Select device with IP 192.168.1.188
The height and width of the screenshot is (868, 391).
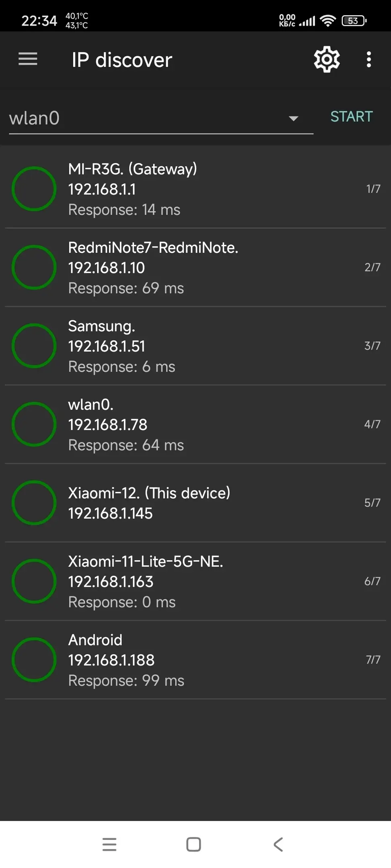click(195, 660)
